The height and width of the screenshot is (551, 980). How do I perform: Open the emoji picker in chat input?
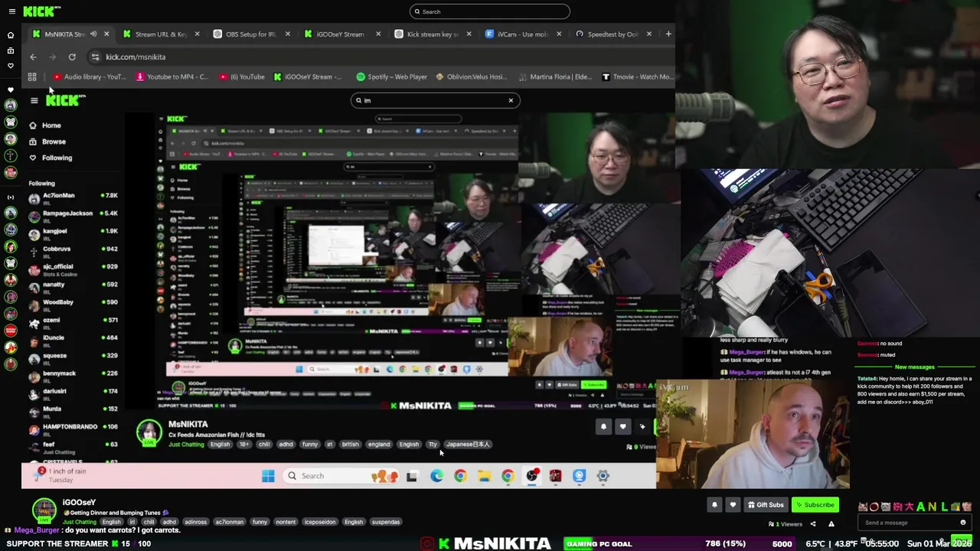[x=963, y=523]
